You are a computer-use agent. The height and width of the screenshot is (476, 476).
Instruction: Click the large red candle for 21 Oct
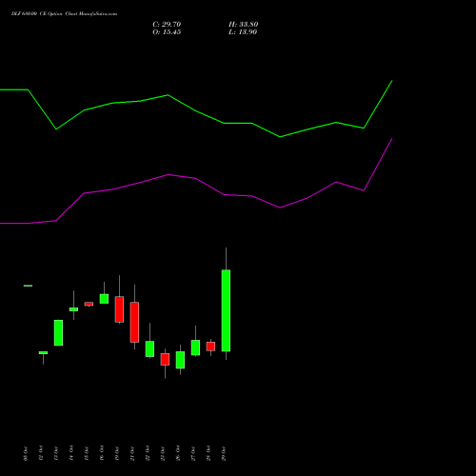tap(134, 322)
